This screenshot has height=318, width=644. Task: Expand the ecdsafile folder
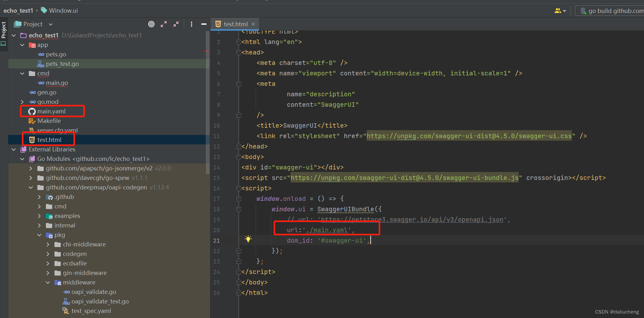[x=48, y=264]
